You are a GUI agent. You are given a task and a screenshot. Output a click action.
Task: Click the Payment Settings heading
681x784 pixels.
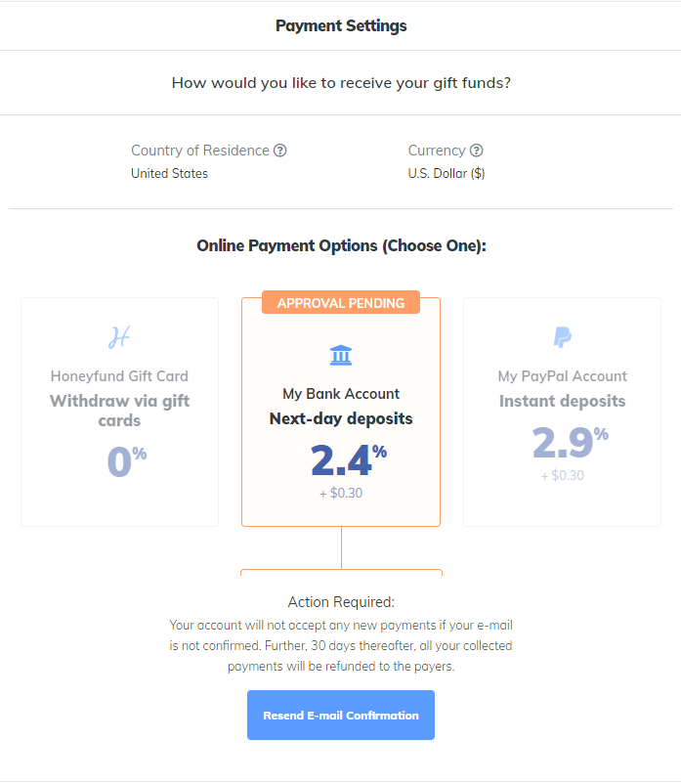[x=341, y=25]
